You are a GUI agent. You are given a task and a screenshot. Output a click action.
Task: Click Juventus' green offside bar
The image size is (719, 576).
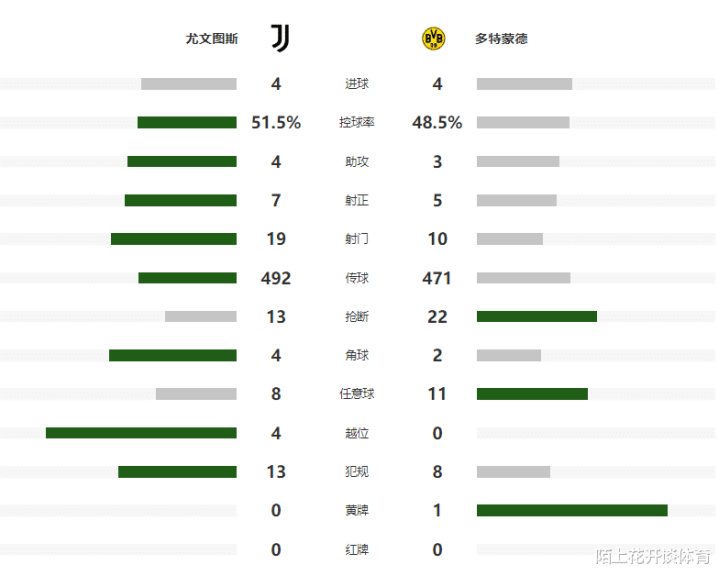point(141,433)
